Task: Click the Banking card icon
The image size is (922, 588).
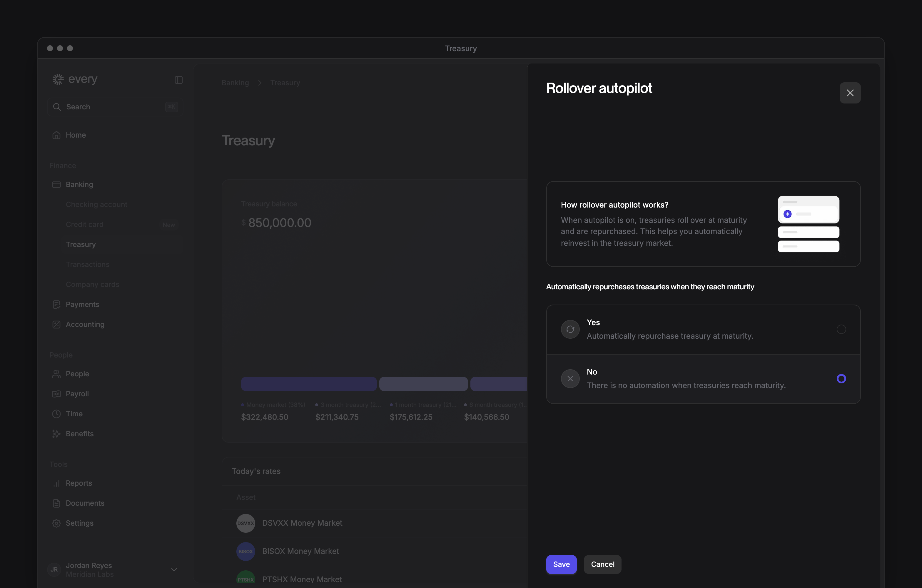Action: pyautogui.click(x=56, y=185)
